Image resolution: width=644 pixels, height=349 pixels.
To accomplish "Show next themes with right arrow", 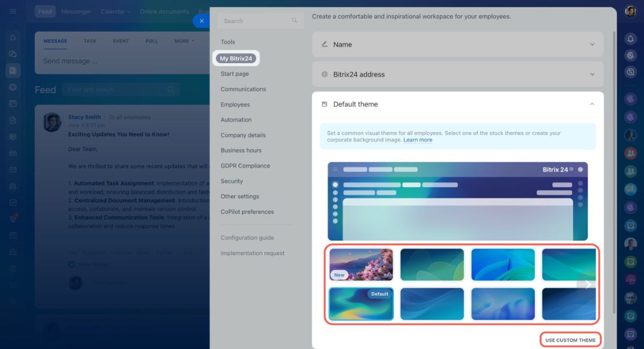I will (x=587, y=285).
